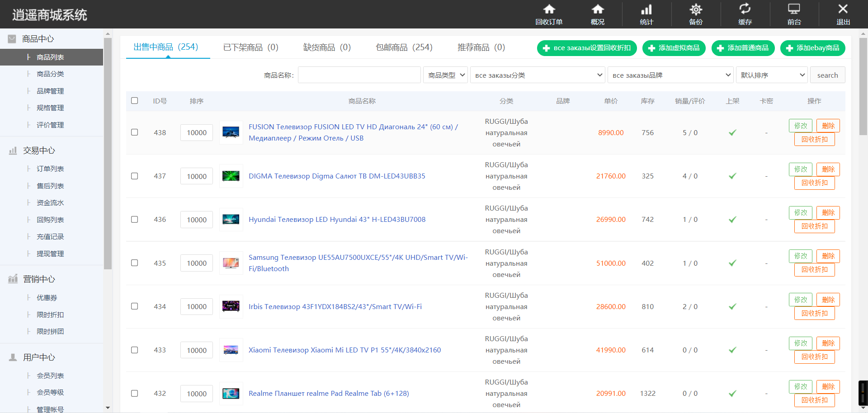The width and height of the screenshot is (868, 413).
Task: Click the FUSION TV product thumbnail
Action: point(231,132)
